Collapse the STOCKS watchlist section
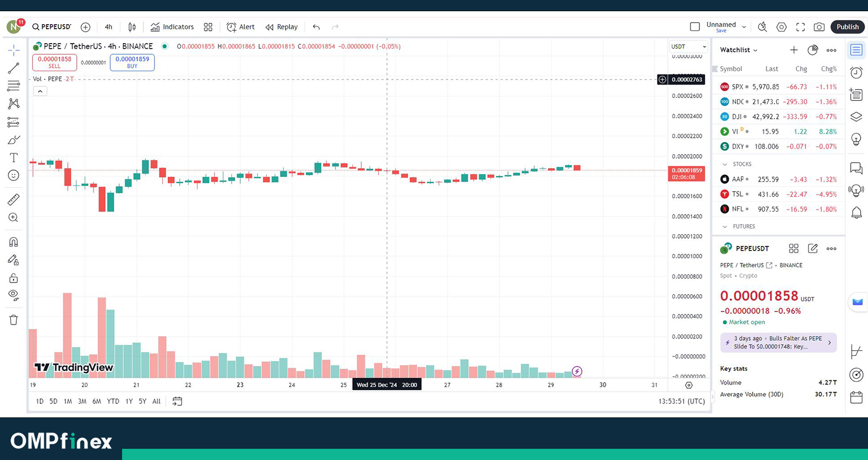Viewport: 868px width, 460px height. [x=725, y=164]
